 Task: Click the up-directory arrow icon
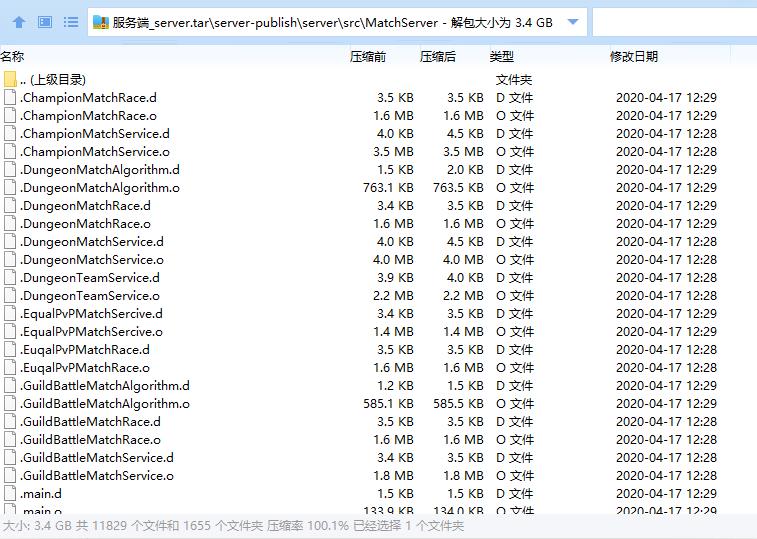19,21
